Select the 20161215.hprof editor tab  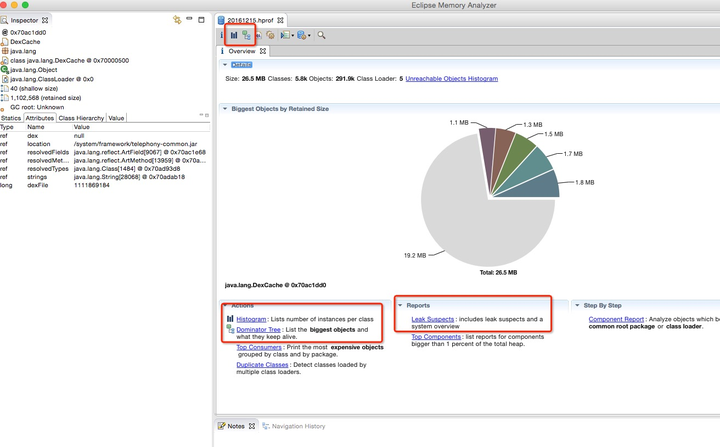click(x=250, y=20)
